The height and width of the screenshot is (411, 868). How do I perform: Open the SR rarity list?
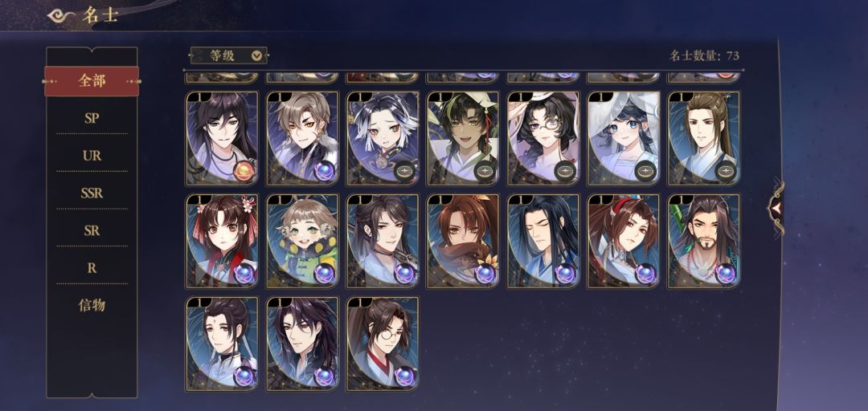point(92,230)
